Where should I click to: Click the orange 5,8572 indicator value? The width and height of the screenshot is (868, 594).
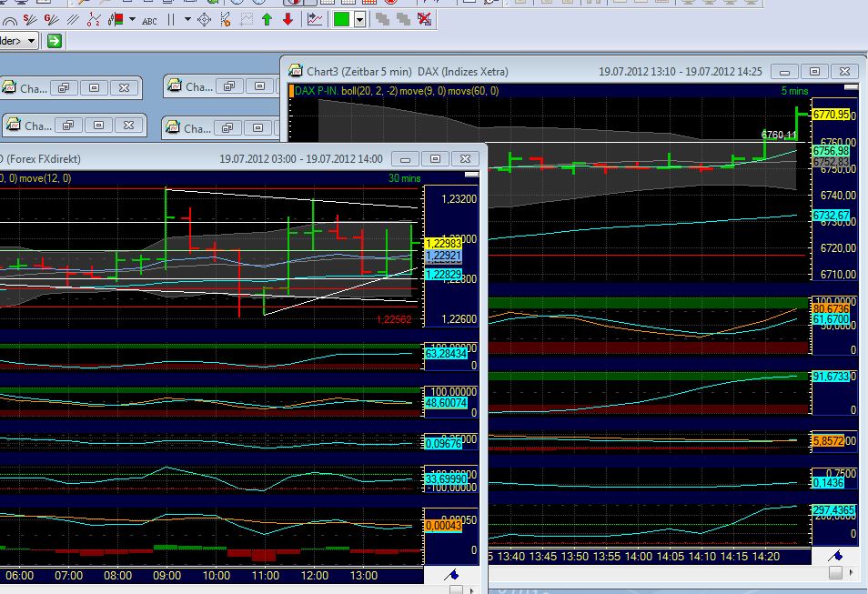[x=828, y=441]
